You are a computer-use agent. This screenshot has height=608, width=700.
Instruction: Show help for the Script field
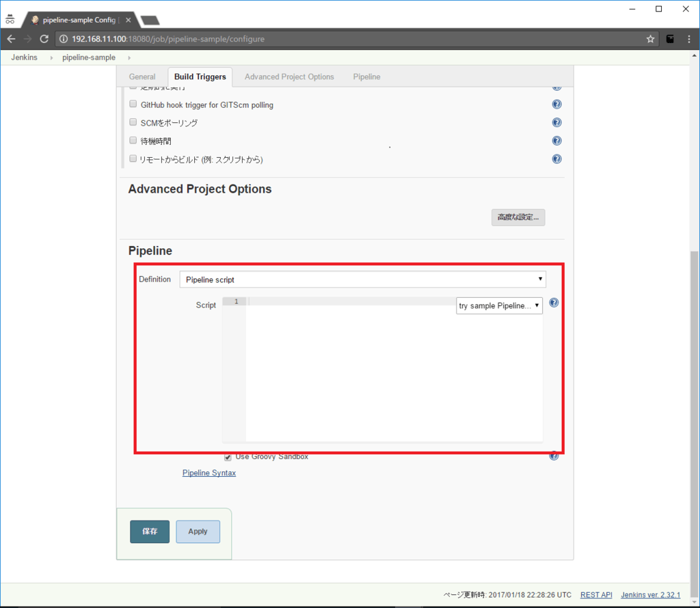[554, 303]
